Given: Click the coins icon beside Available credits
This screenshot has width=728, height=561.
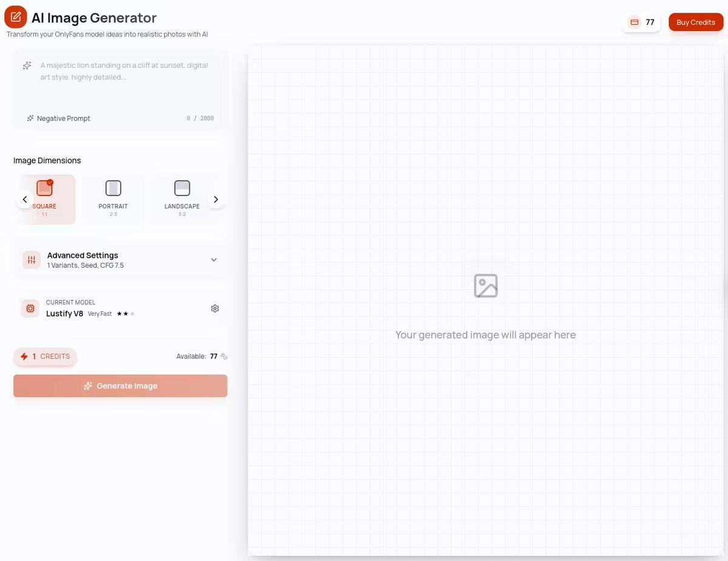Looking at the screenshot, I should [x=224, y=356].
